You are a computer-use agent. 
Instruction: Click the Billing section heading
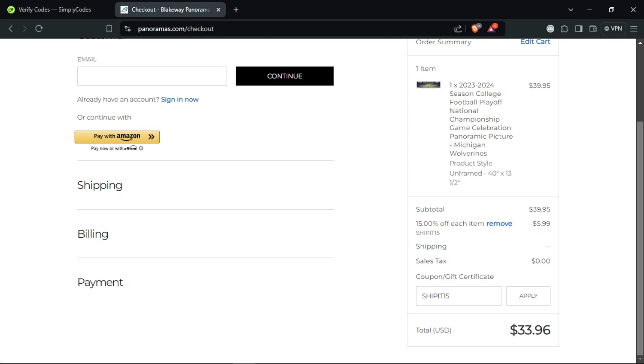(x=93, y=234)
